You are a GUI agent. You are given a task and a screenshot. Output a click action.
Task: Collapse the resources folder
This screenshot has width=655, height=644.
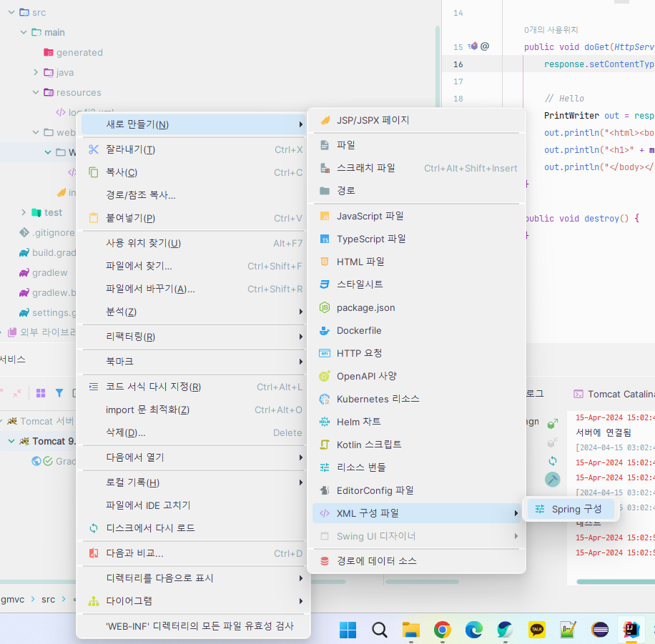(x=36, y=92)
